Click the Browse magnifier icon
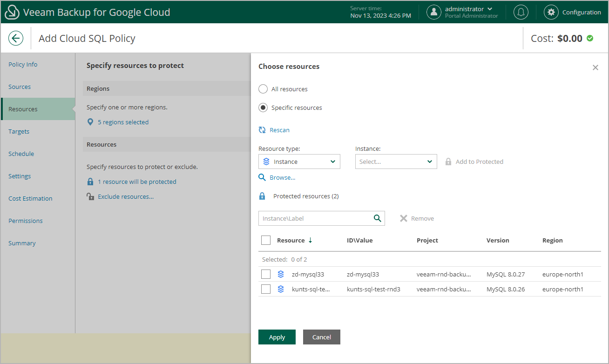 tap(262, 177)
